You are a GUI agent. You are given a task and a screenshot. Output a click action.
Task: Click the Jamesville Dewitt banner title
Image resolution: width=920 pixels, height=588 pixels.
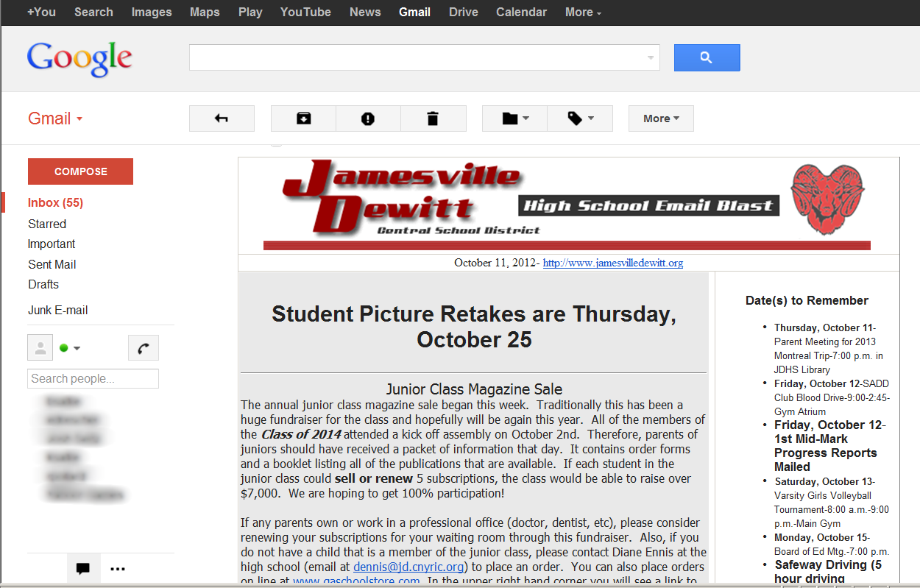(x=401, y=196)
